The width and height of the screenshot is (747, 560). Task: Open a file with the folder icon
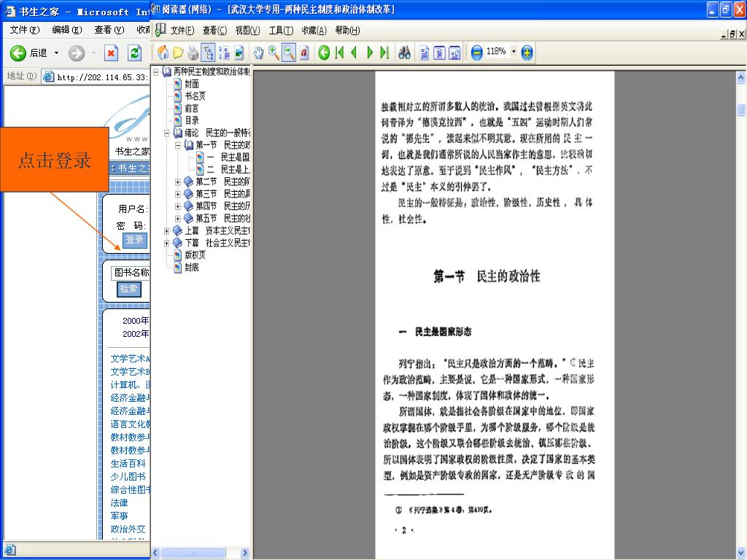(178, 52)
